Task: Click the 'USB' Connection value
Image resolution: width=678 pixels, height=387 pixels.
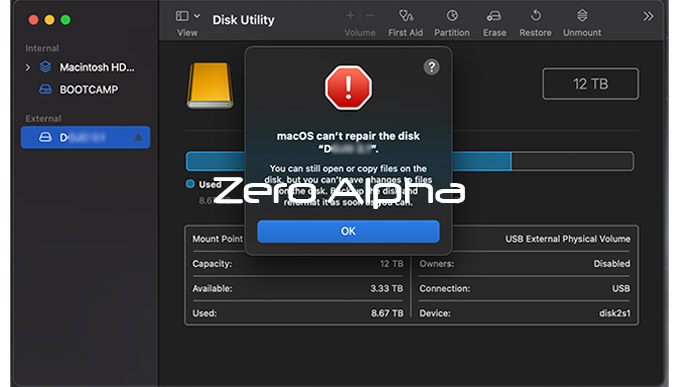Action: (621, 288)
